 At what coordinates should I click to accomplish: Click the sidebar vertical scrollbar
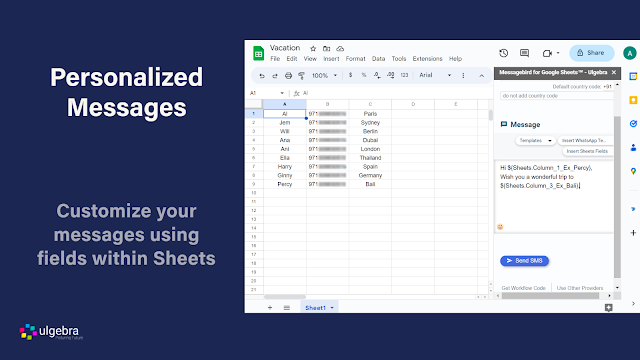pyautogui.click(x=617, y=197)
